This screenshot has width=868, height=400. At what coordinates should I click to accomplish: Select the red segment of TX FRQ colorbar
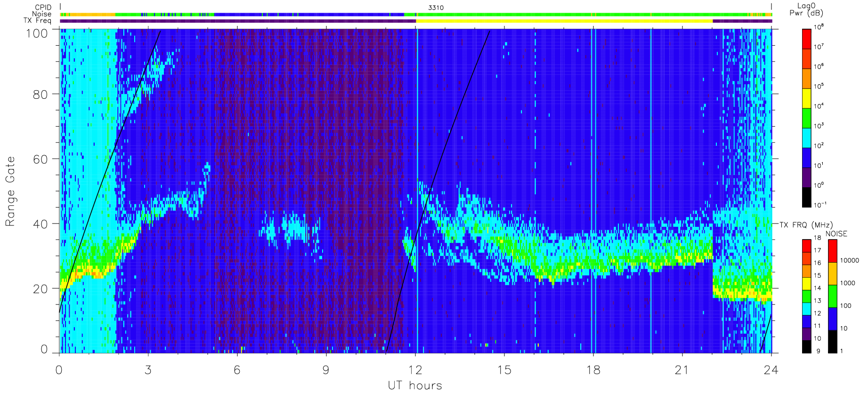[x=806, y=246]
